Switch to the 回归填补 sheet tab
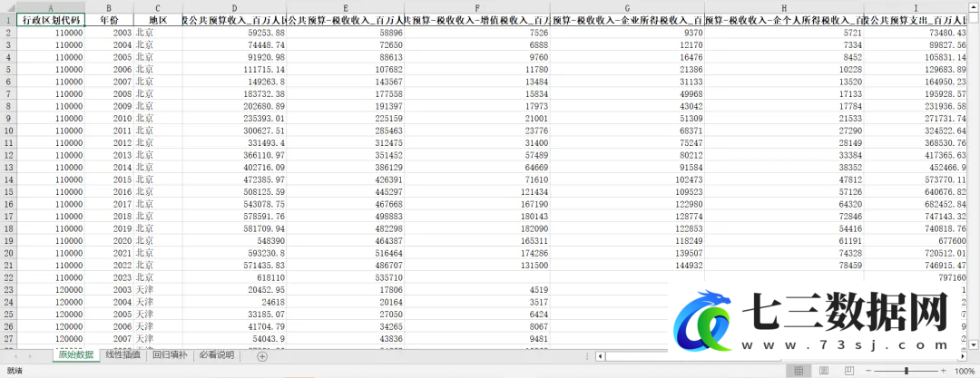This screenshot has width=980, height=378. point(170,355)
